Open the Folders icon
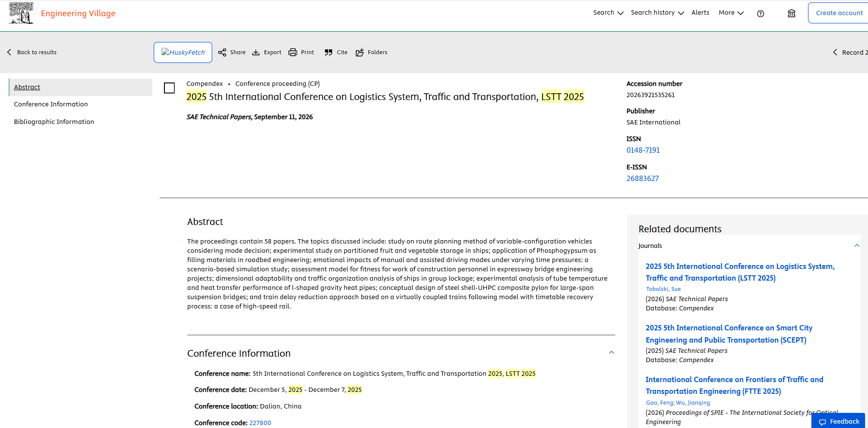 coord(360,52)
